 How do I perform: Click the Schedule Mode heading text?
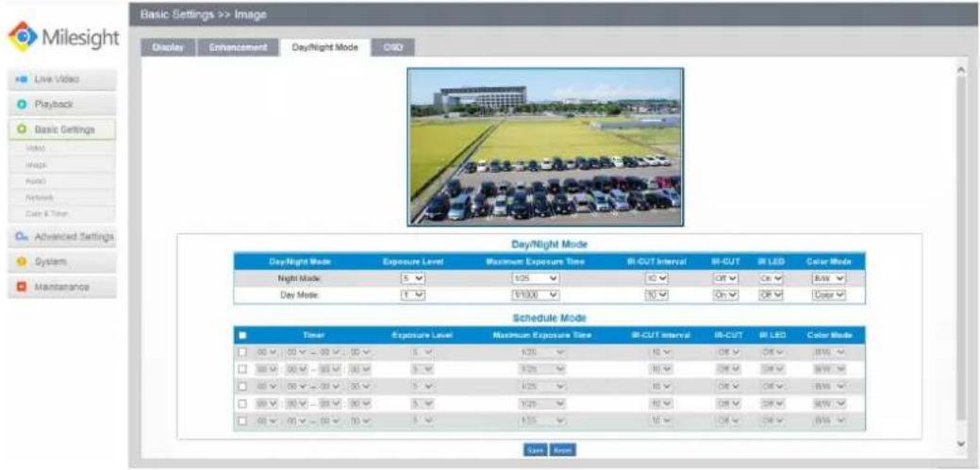point(549,318)
